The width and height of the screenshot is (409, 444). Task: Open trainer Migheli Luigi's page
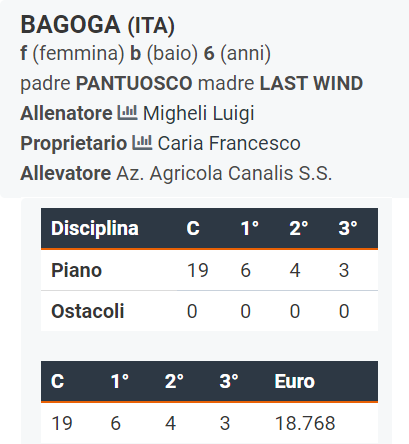click(198, 113)
